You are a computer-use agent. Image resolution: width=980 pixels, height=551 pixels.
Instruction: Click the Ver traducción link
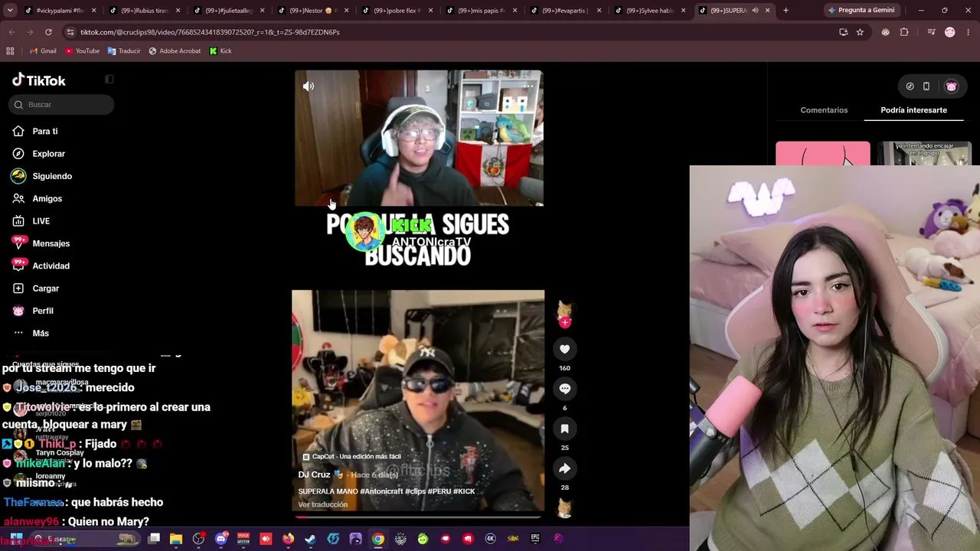click(322, 504)
